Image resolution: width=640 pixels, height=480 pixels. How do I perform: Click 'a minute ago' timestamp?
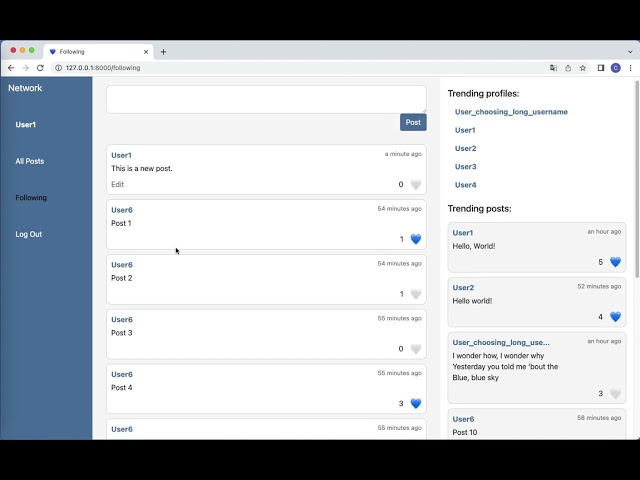pyautogui.click(x=403, y=154)
